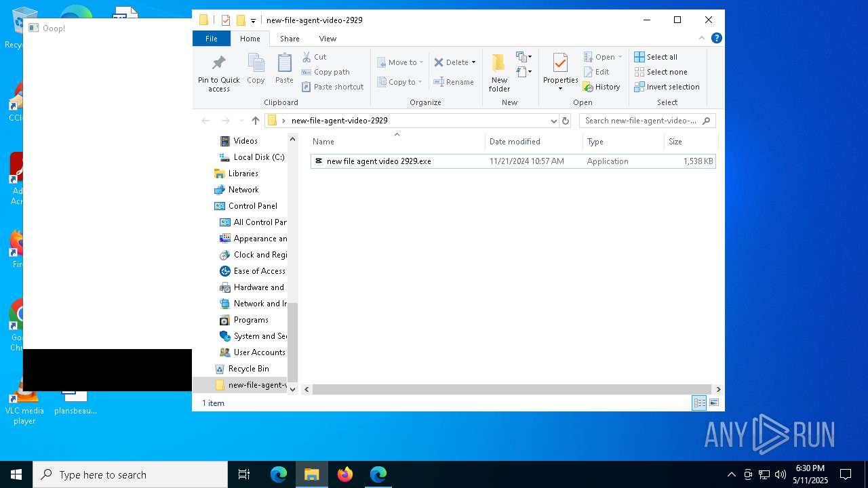Expand address bar history dropdown
The image size is (868, 488).
tap(553, 121)
